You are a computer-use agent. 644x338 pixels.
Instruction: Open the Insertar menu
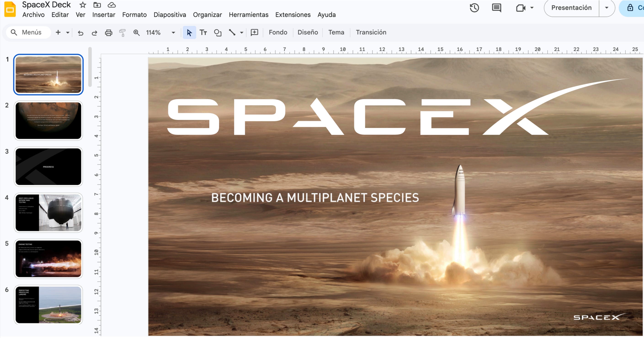(x=104, y=15)
